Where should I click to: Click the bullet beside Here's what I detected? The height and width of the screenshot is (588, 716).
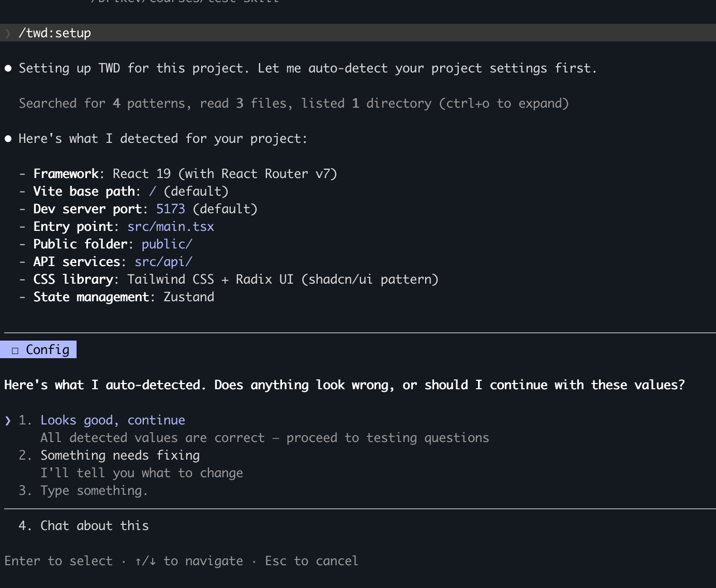(8, 139)
